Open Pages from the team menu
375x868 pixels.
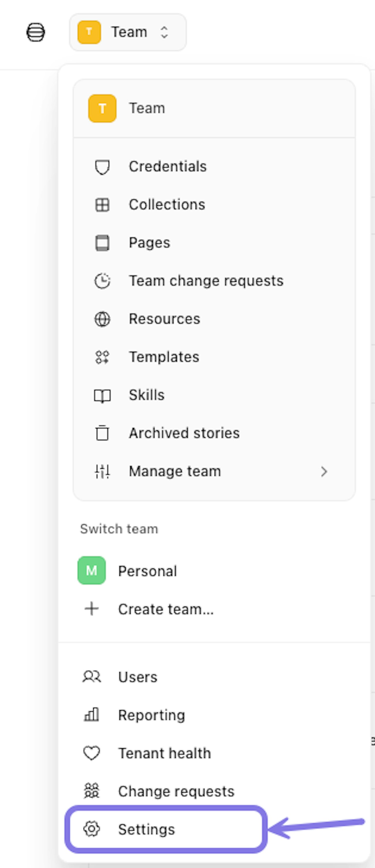pos(214,243)
